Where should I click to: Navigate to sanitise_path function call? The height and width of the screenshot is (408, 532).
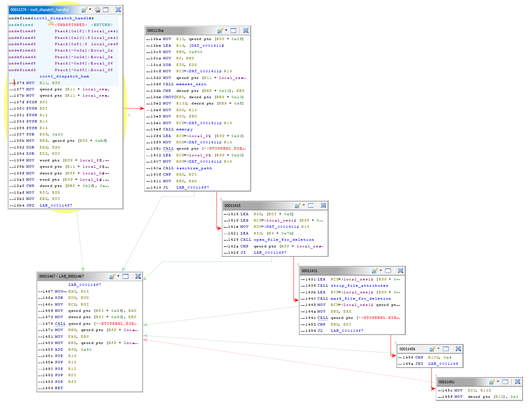pos(194,168)
